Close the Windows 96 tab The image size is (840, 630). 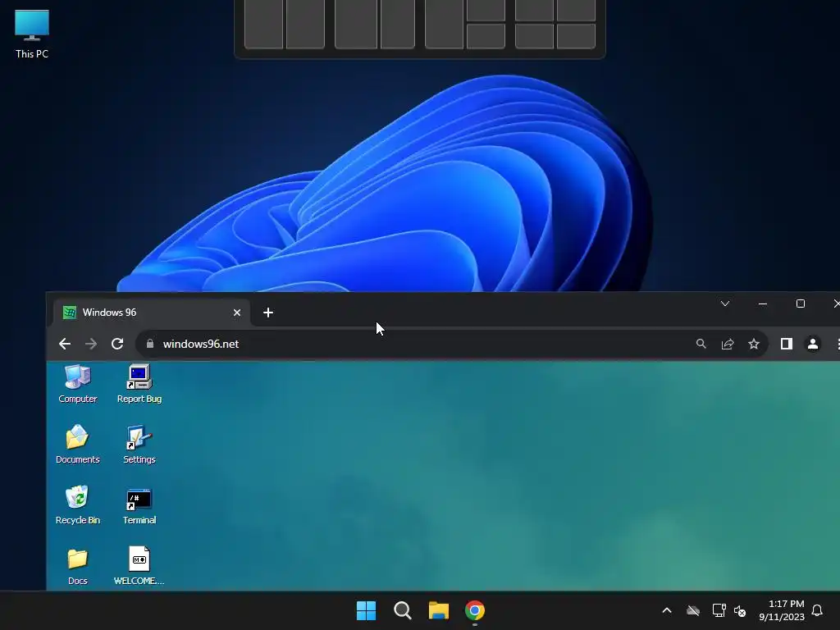(237, 313)
